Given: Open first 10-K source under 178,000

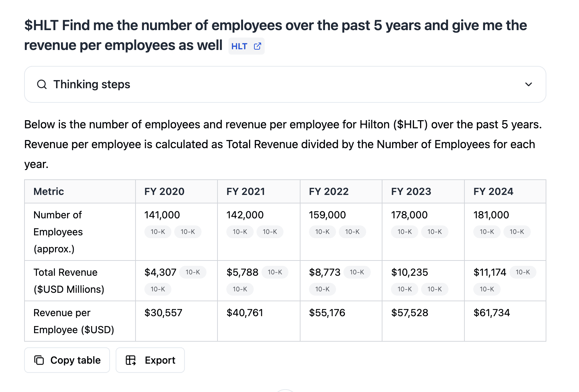Looking at the screenshot, I should tap(405, 232).
